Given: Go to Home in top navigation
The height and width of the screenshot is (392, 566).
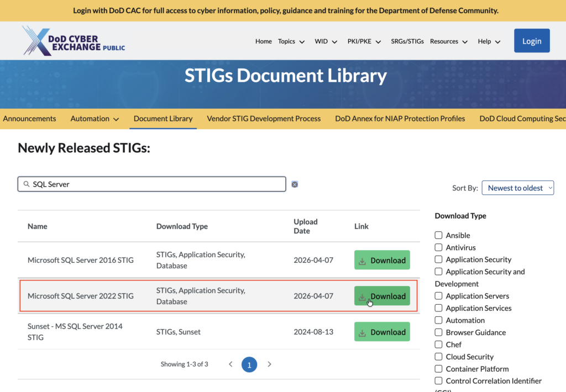Looking at the screenshot, I should pyautogui.click(x=264, y=41).
